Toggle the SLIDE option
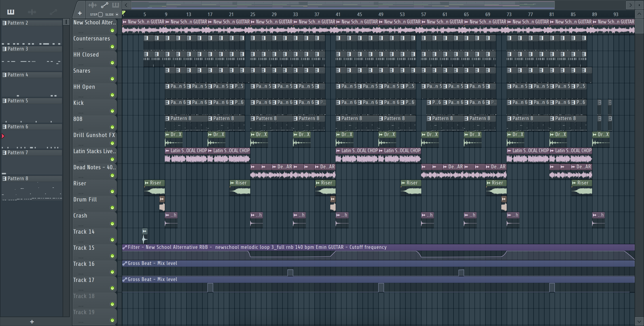The image size is (644, 326). pyautogui.click(x=117, y=15)
